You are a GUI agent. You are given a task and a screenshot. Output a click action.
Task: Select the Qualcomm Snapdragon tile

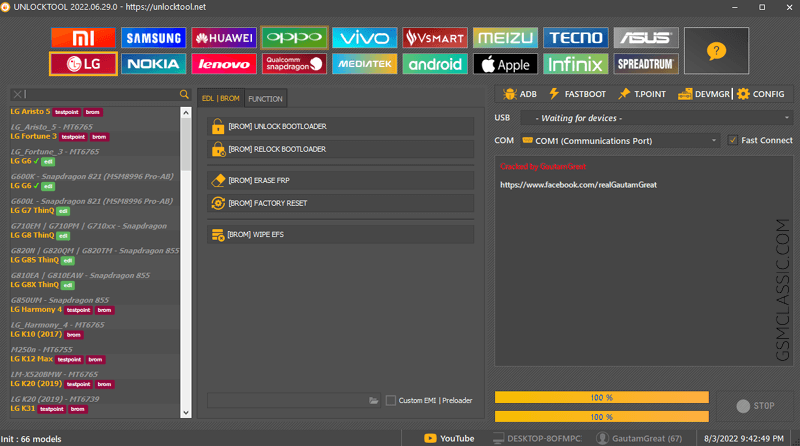294,64
